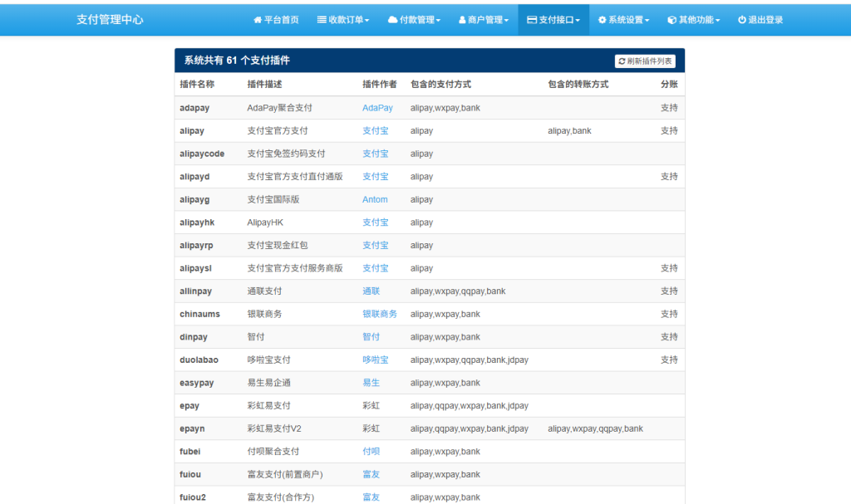Expand the 收款订单 dropdown caret
This screenshot has width=851, height=504.
click(366, 21)
